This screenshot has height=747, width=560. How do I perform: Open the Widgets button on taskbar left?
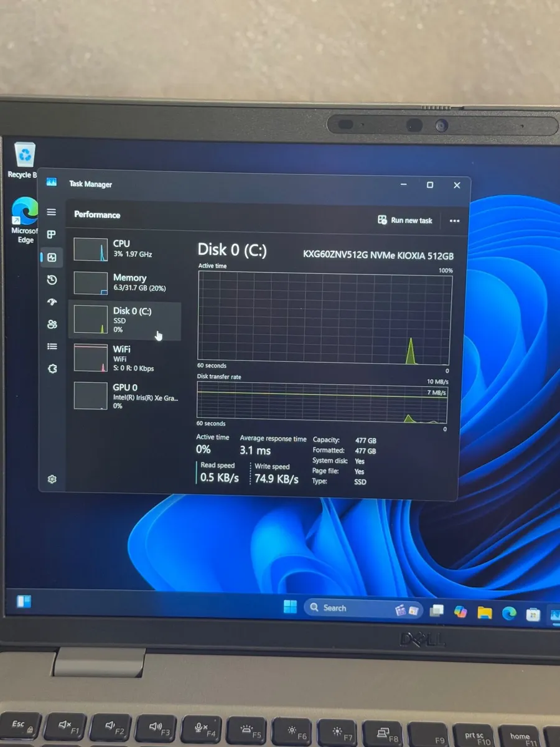[x=24, y=602]
